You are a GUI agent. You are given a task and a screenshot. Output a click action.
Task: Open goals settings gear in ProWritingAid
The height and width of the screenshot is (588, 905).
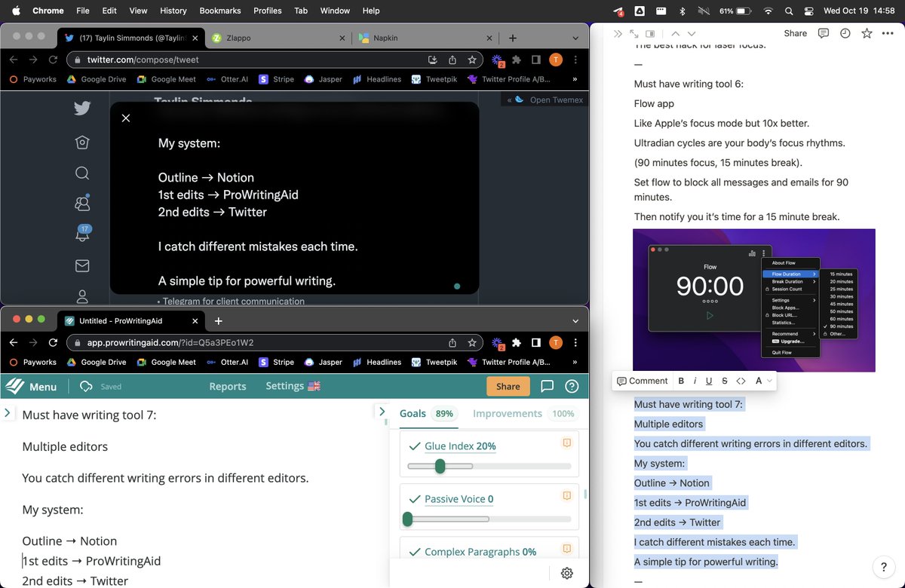(x=567, y=573)
